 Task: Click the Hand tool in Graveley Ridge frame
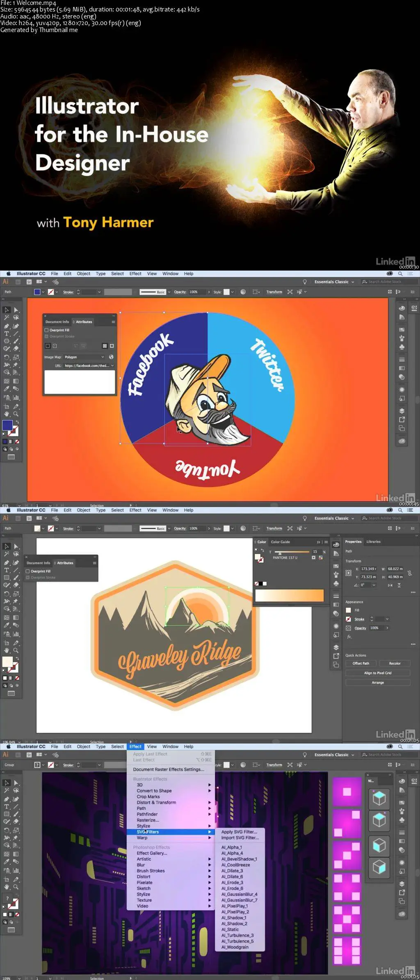click(7, 650)
